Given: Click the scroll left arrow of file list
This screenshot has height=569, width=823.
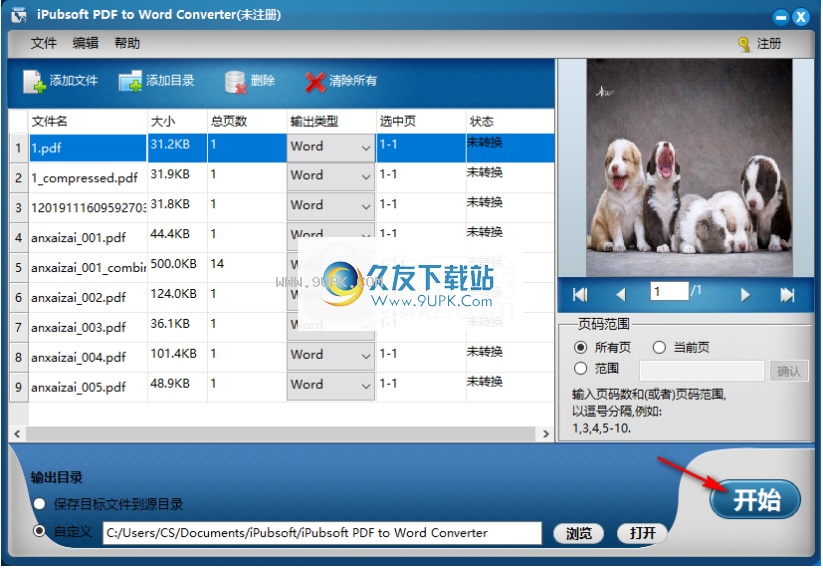Looking at the screenshot, I should pos(17,434).
